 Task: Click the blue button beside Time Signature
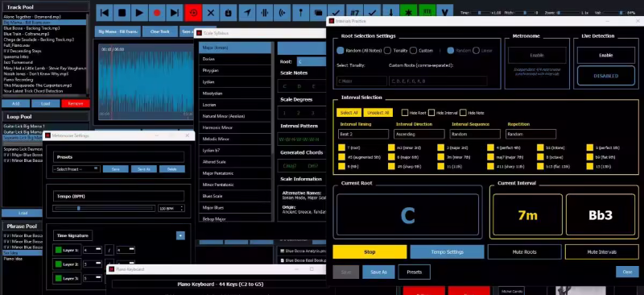[x=180, y=235]
